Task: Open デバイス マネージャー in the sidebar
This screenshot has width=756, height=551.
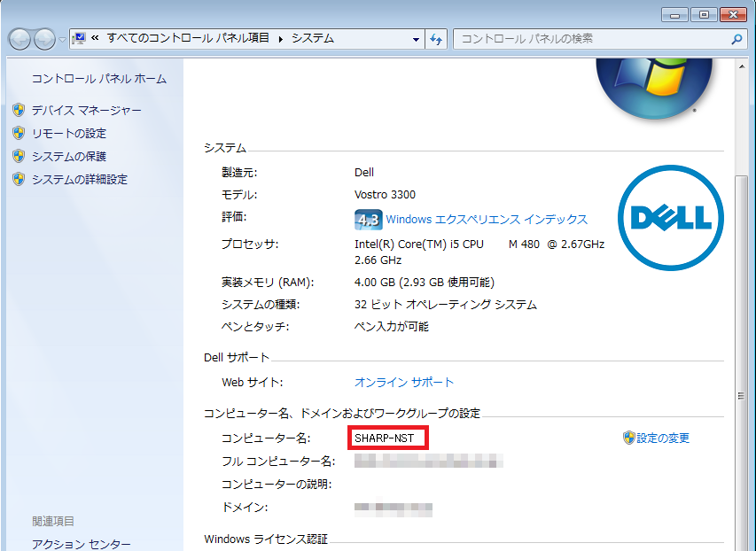Action: (x=87, y=111)
